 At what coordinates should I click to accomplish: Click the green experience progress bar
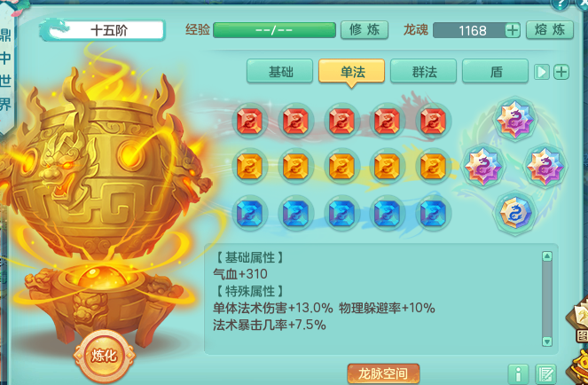(x=274, y=30)
